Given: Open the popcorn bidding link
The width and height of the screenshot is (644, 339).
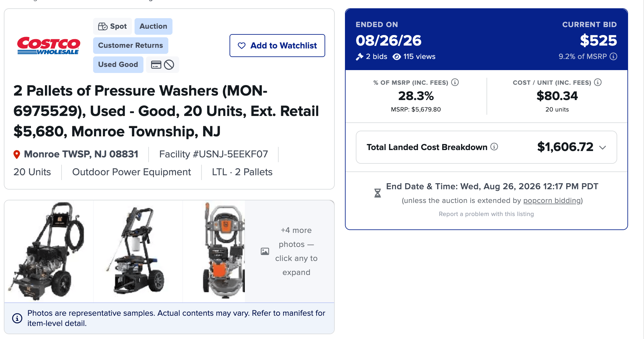Looking at the screenshot, I should 552,200.
